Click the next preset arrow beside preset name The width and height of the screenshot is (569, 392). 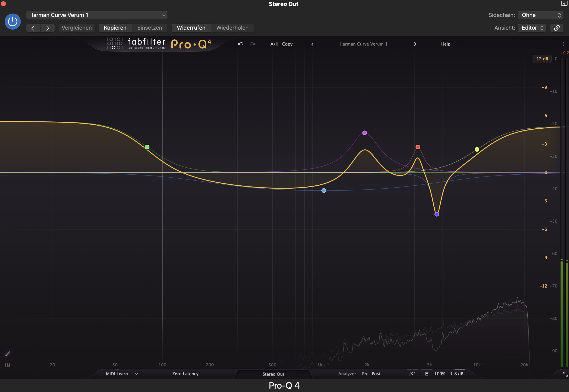coord(415,44)
